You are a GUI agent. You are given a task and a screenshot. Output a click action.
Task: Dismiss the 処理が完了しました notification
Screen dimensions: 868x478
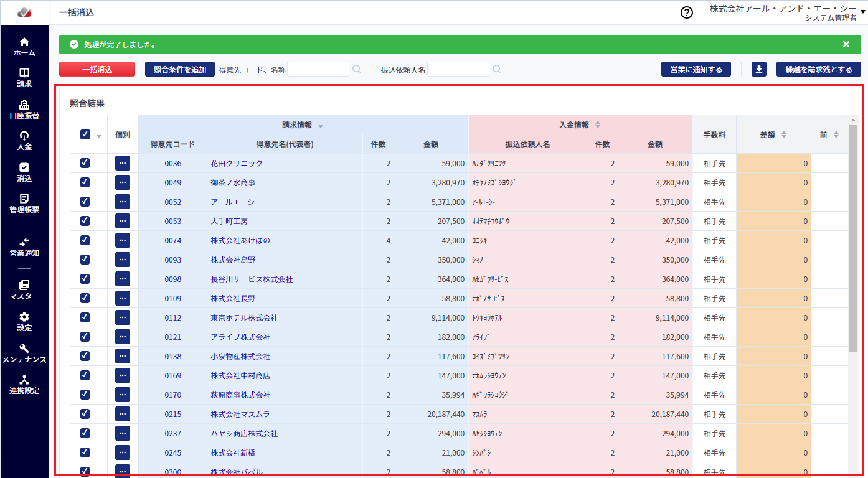click(x=846, y=44)
